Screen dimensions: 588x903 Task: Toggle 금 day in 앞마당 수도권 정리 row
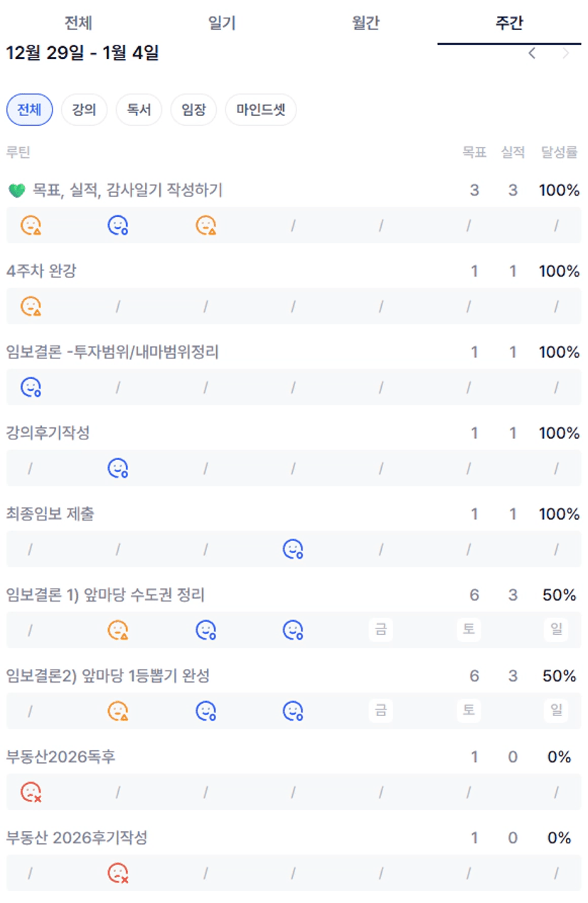click(x=381, y=630)
